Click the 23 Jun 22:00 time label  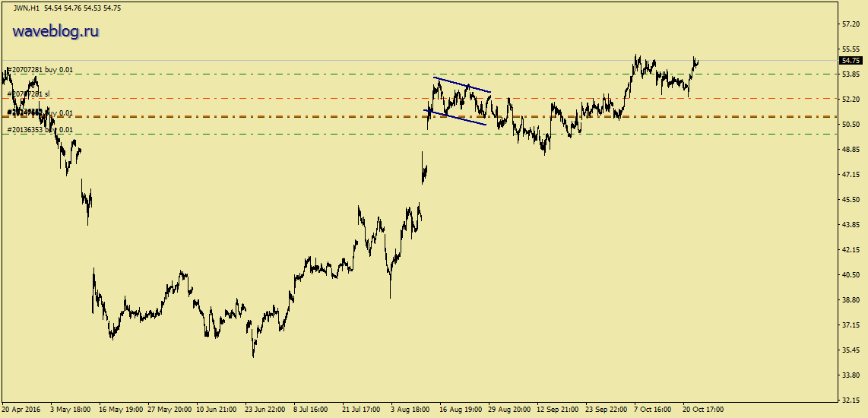[266, 410]
